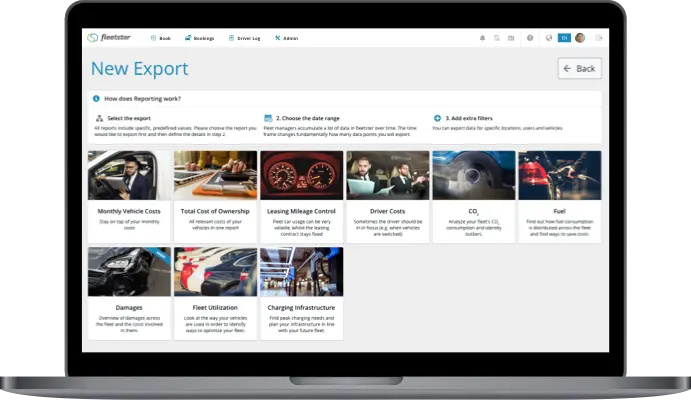Click the calendar icon by Choose the date range
Viewport: 691px width, 400px height.
(268, 118)
